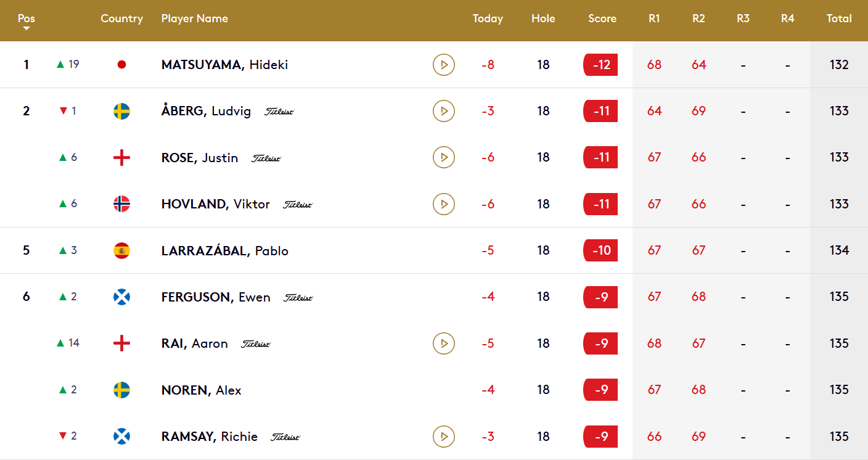This screenshot has height=460, width=868.
Task: Play Aaron Rai's video highlights
Action: [x=443, y=343]
